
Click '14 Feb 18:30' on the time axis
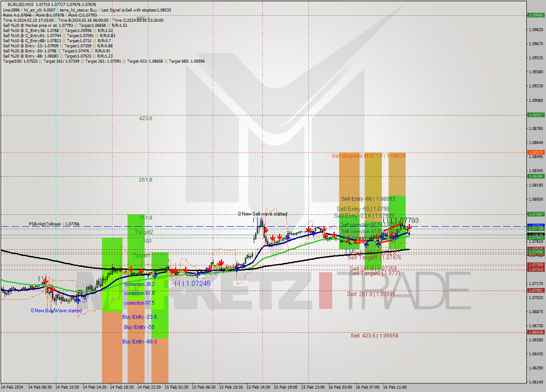point(122,387)
